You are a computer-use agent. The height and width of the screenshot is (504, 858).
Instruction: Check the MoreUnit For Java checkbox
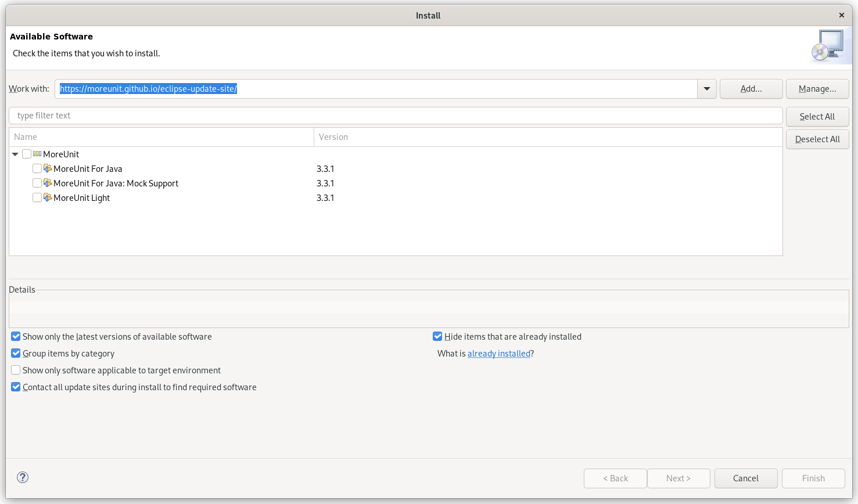point(37,168)
